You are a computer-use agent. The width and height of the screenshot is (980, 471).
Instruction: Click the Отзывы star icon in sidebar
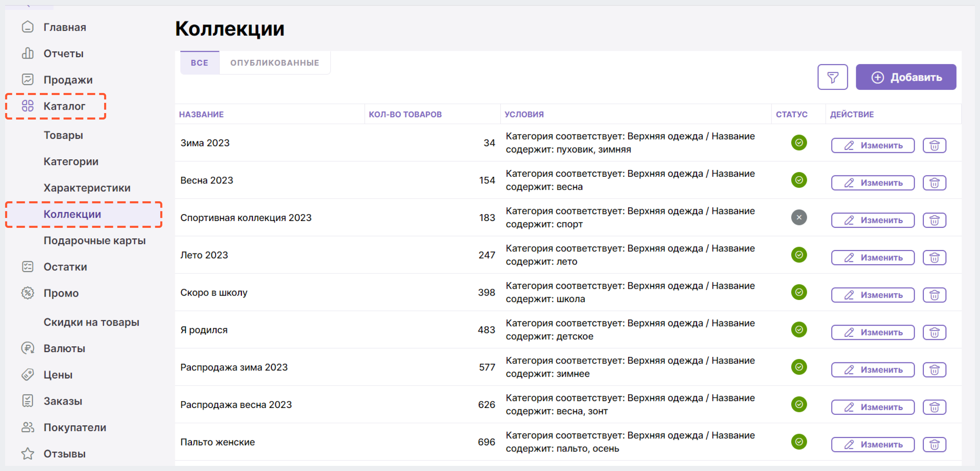(28, 454)
